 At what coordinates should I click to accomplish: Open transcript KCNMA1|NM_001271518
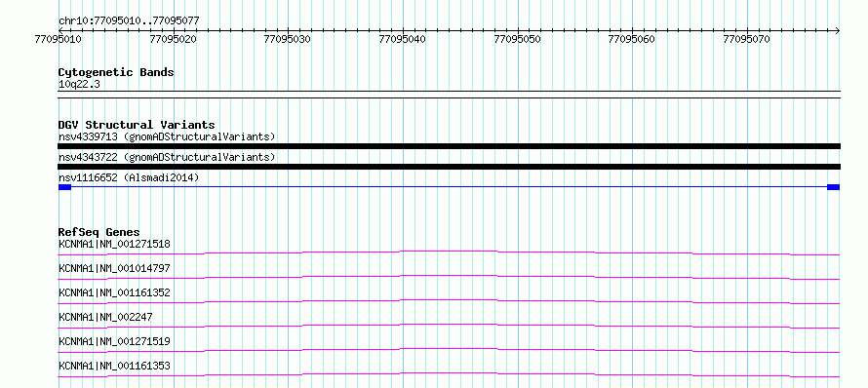click(114, 244)
